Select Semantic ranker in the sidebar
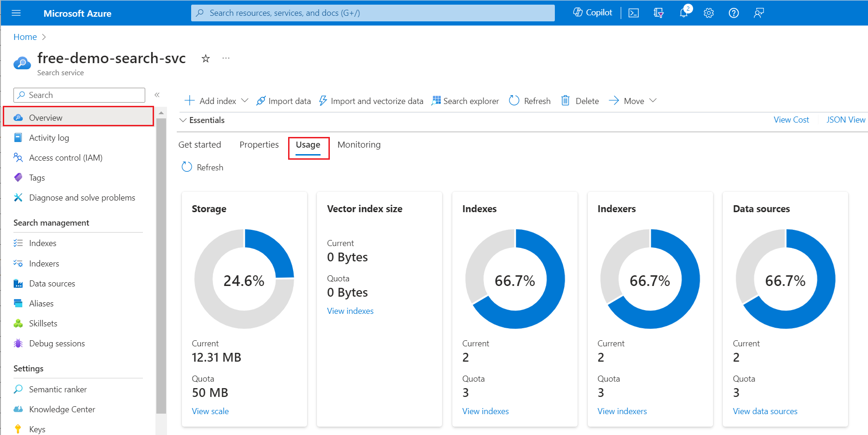The image size is (868, 435). click(x=58, y=390)
